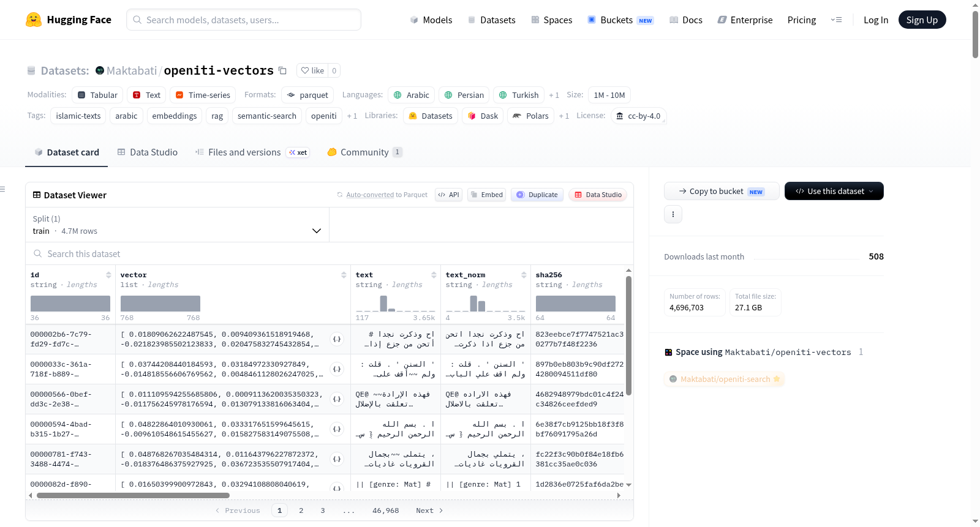Open the cc-by-4.0 license tag
Viewport: 980px width, 527px height.
(638, 116)
